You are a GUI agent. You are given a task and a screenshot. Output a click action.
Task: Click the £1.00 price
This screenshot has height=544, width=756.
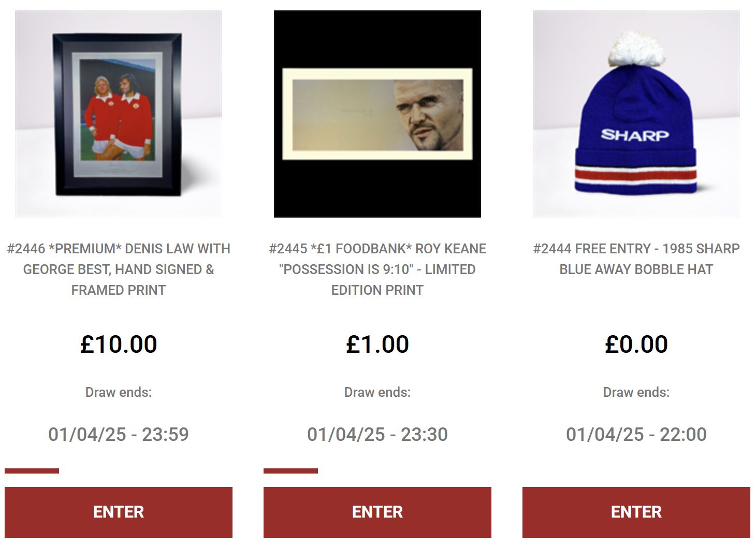coord(377,344)
